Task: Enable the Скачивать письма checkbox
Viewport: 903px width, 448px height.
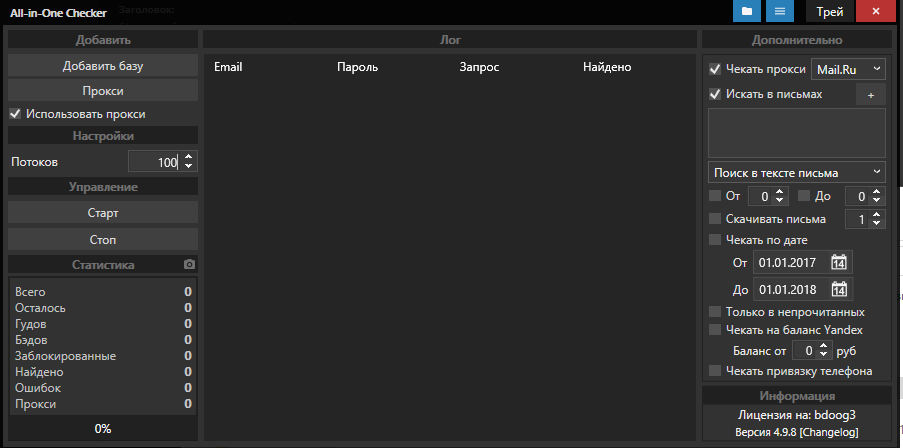Action: [x=714, y=219]
